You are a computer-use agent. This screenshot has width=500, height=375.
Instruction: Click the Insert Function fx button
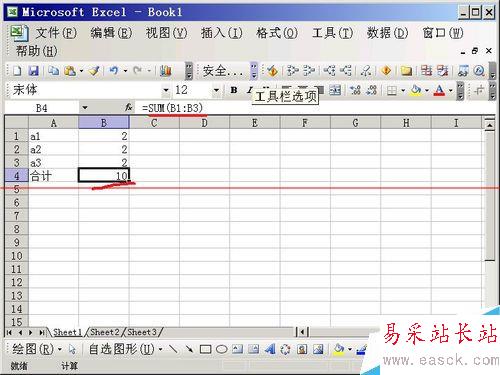point(128,108)
